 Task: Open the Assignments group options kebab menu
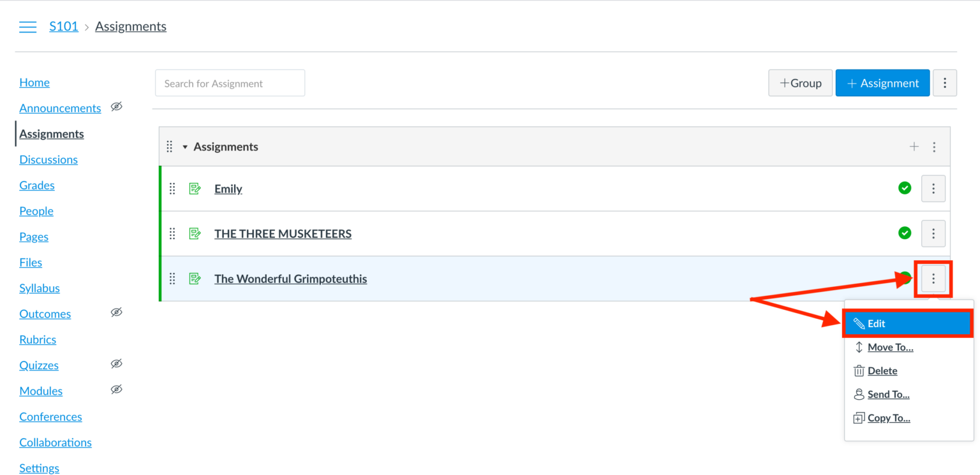point(934,147)
